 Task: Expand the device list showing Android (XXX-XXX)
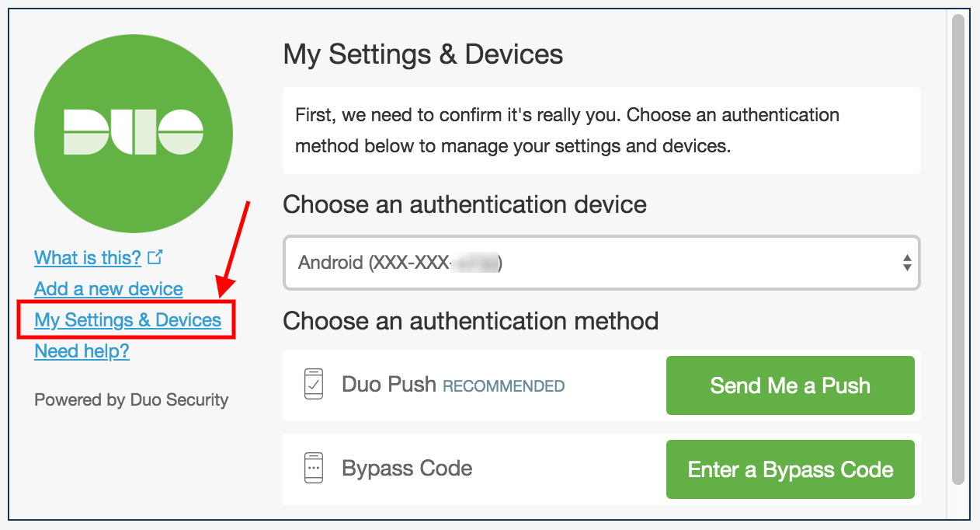[x=602, y=263]
